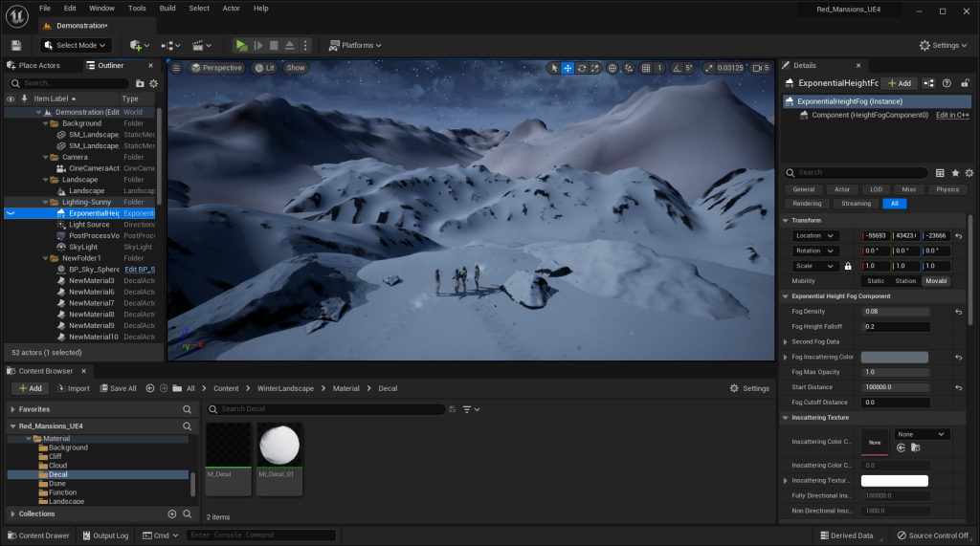Image resolution: width=980 pixels, height=546 pixels.
Task: Click the Add component button in Details
Action: click(900, 83)
